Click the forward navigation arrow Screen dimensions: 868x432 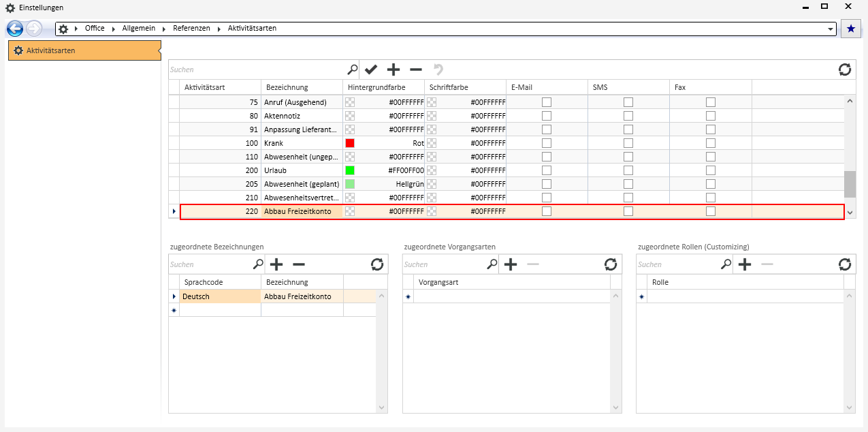point(34,29)
